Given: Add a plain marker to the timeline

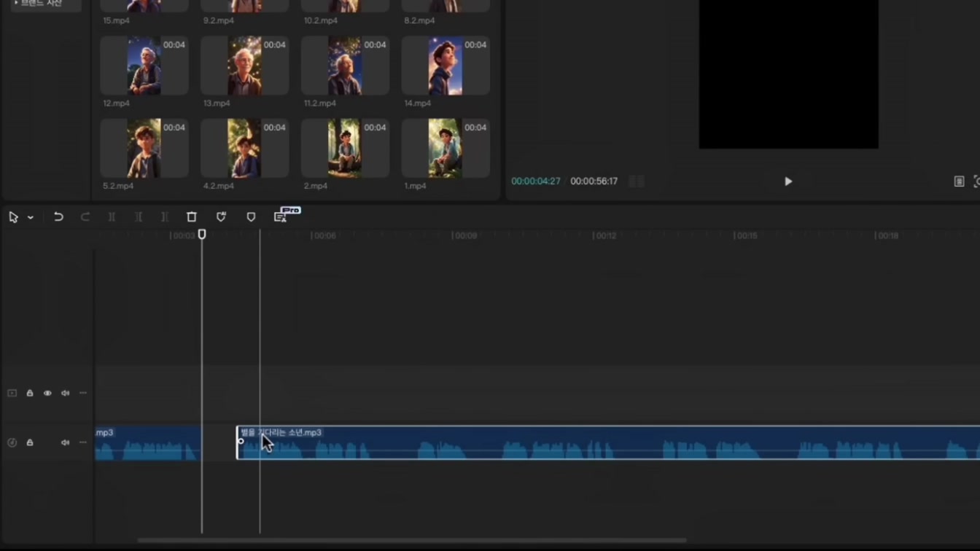Looking at the screenshot, I should 251,217.
